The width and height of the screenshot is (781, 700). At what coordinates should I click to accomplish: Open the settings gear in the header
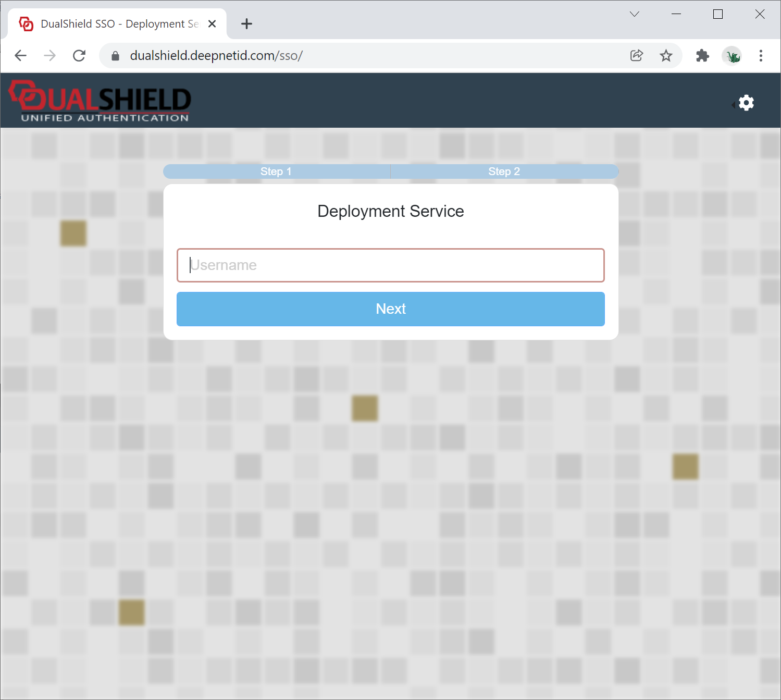746,103
